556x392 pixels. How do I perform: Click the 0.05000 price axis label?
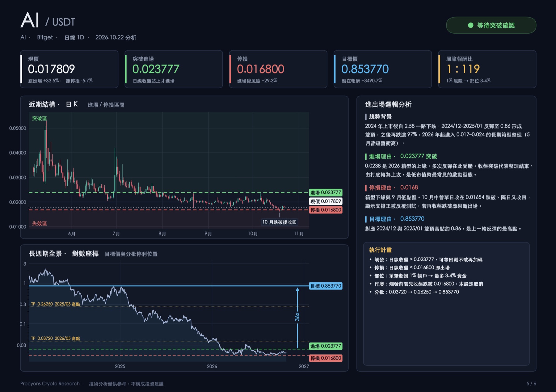tap(18, 128)
